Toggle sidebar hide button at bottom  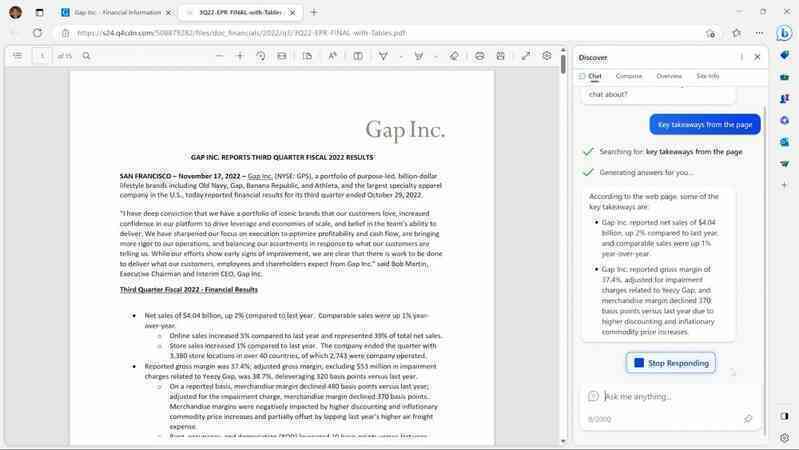[x=785, y=416]
